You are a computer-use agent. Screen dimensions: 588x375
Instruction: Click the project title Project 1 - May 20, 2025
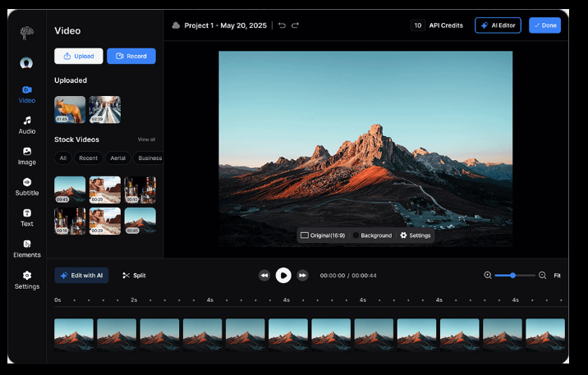tap(225, 25)
